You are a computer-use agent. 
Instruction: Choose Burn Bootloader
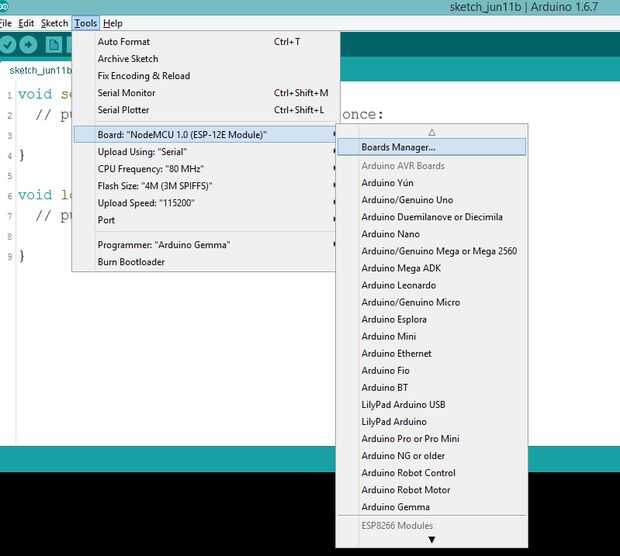click(206, 262)
